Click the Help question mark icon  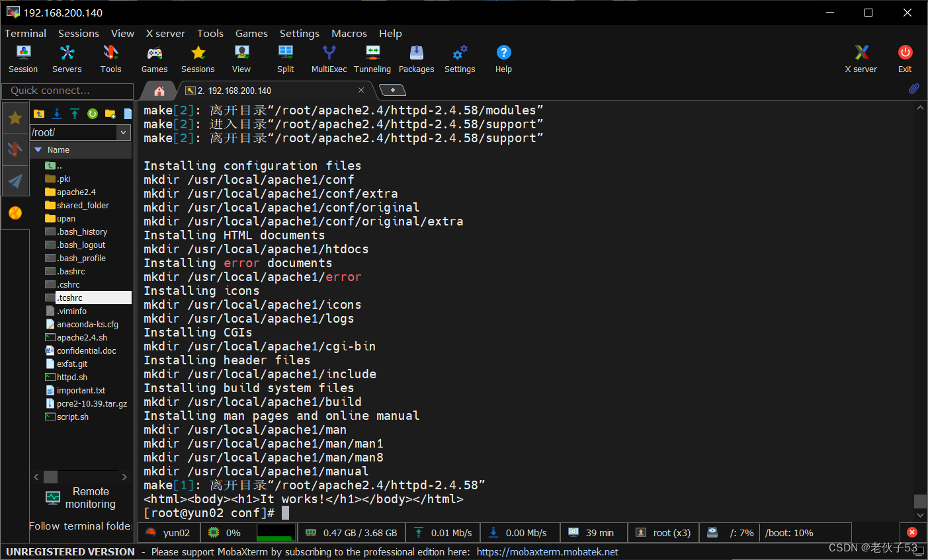point(503,59)
